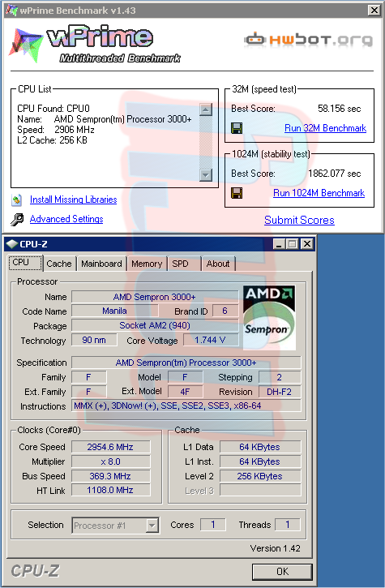Click the Specification field text
385x588 pixels.
point(186,363)
